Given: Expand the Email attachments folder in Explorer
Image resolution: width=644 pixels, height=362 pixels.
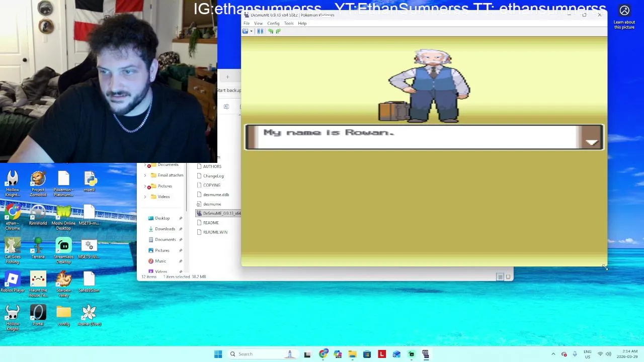Looking at the screenshot, I should (145, 175).
